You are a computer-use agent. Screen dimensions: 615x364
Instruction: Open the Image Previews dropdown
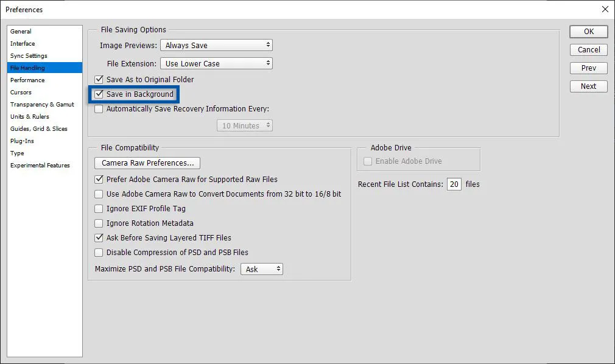click(x=216, y=46)
